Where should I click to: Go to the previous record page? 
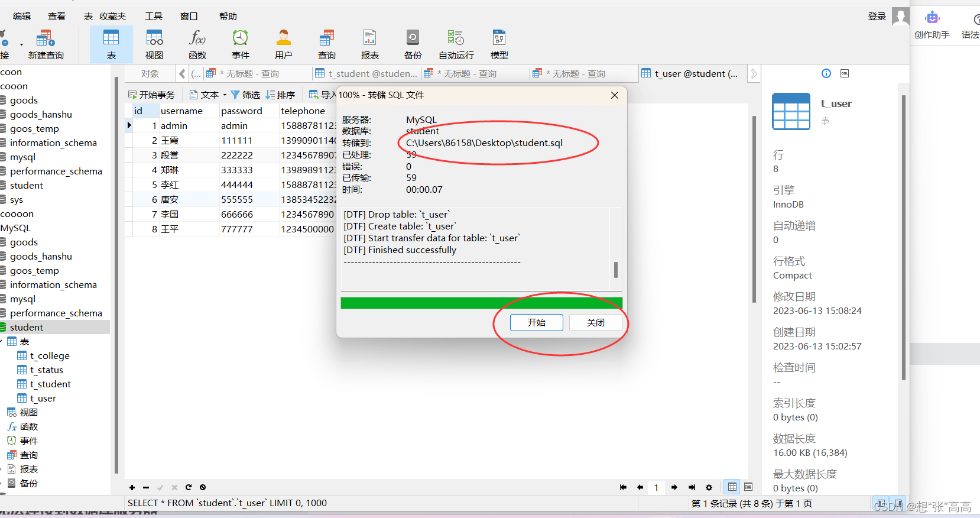pos(640,487)
